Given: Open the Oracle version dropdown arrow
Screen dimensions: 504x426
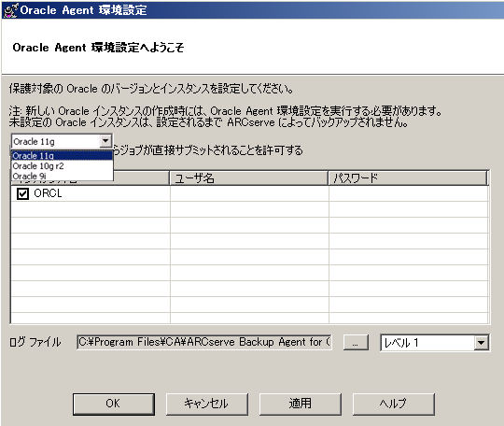Looking at the screenshot, I should tap(105, 141).
